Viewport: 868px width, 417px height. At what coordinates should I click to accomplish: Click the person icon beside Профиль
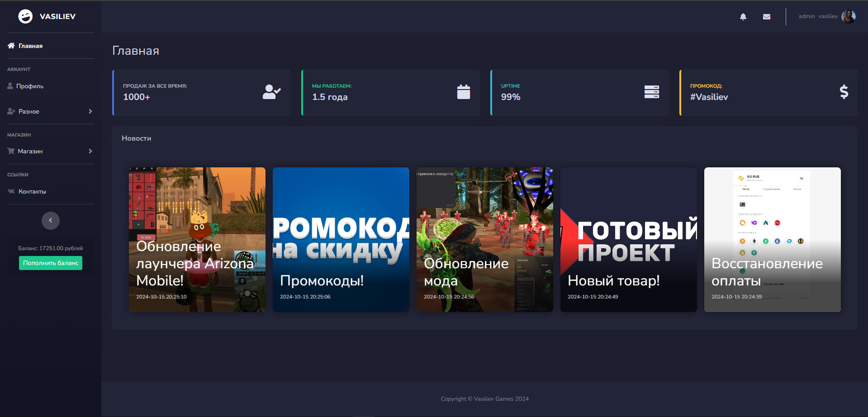(10, 86)
